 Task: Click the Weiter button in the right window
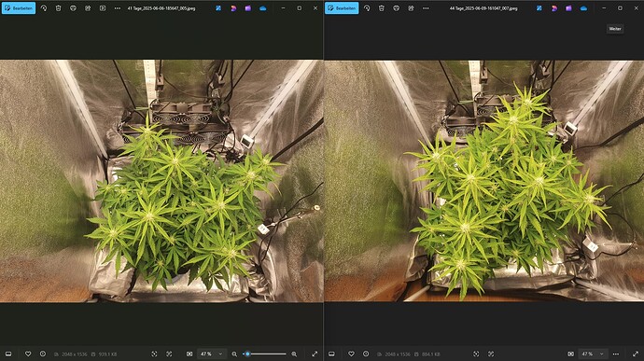(x=615, y=29)
